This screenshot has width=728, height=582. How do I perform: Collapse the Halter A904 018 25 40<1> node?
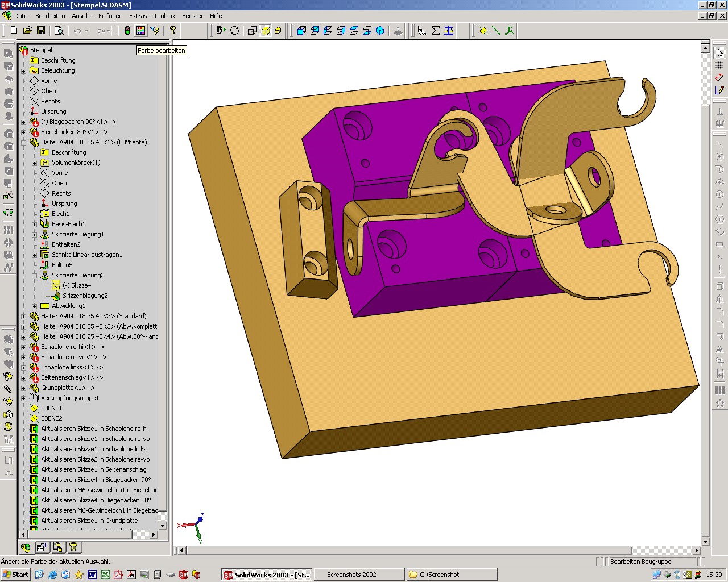click(24, 143)
